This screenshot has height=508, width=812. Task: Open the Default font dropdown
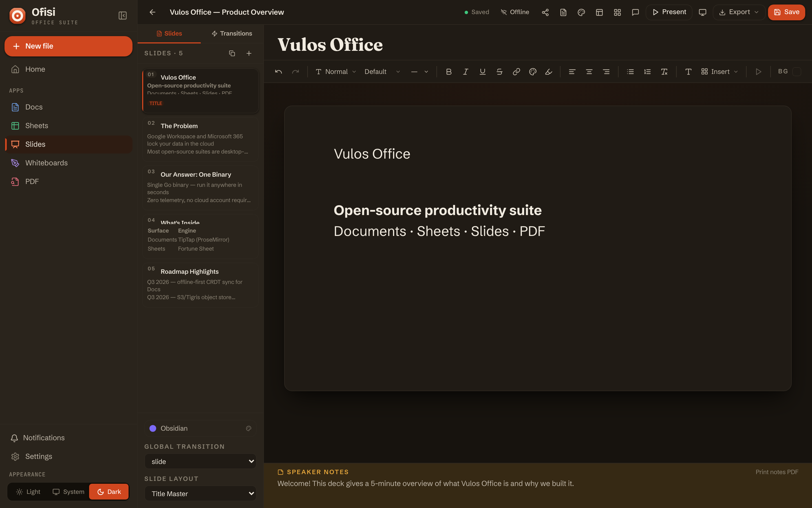(x=382, y=72)
